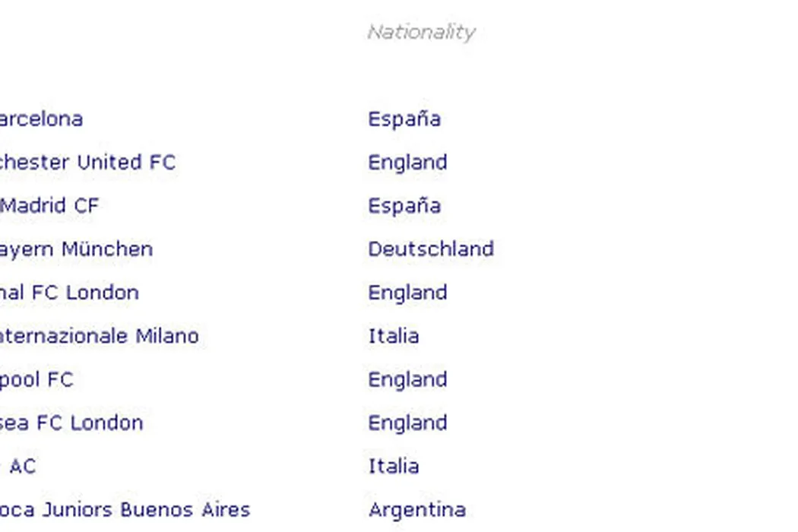Select the Manchester United FC link

tap(87, 163)
